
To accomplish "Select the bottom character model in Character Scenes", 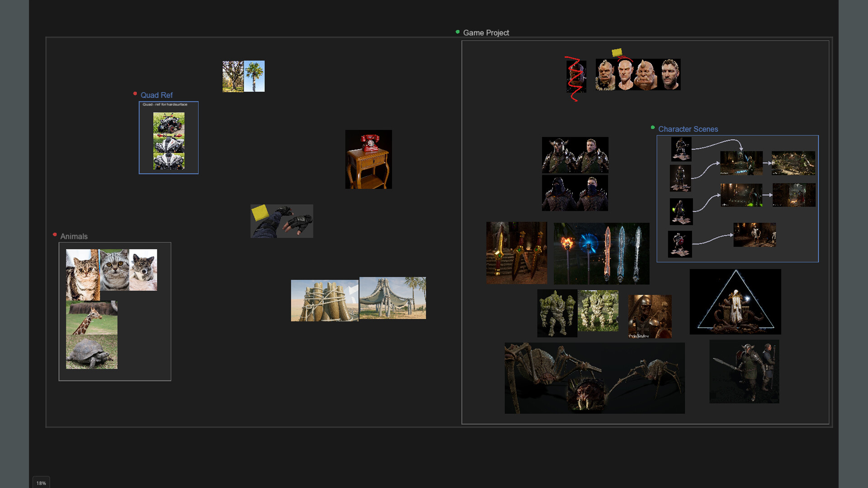I will [680, 244].
